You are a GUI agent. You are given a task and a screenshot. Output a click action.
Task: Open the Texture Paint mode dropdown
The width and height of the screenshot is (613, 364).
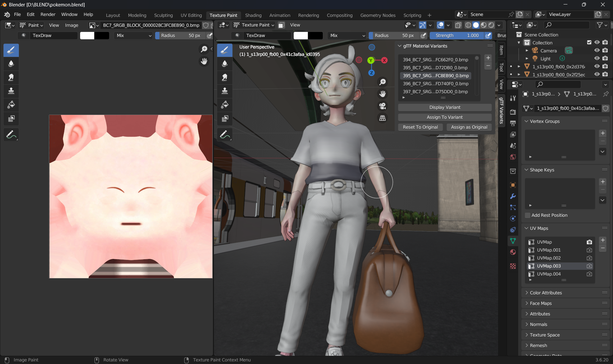point(254,25)
